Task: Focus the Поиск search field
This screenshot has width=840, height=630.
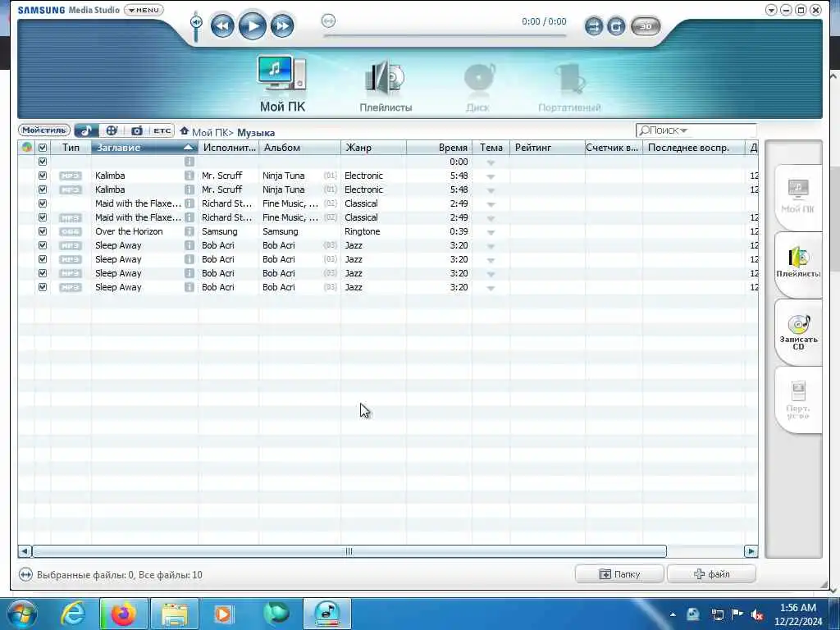Action: [696, 130]
